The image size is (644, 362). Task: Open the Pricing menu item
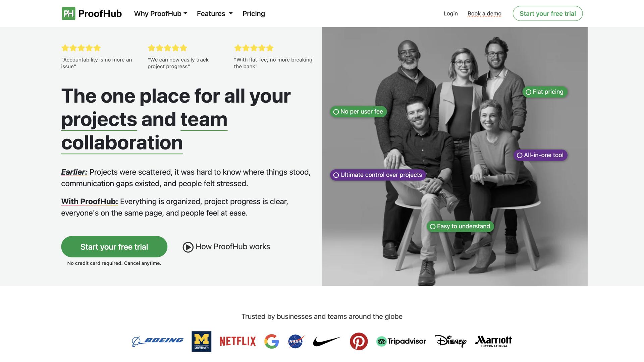[x=254, y=13]
